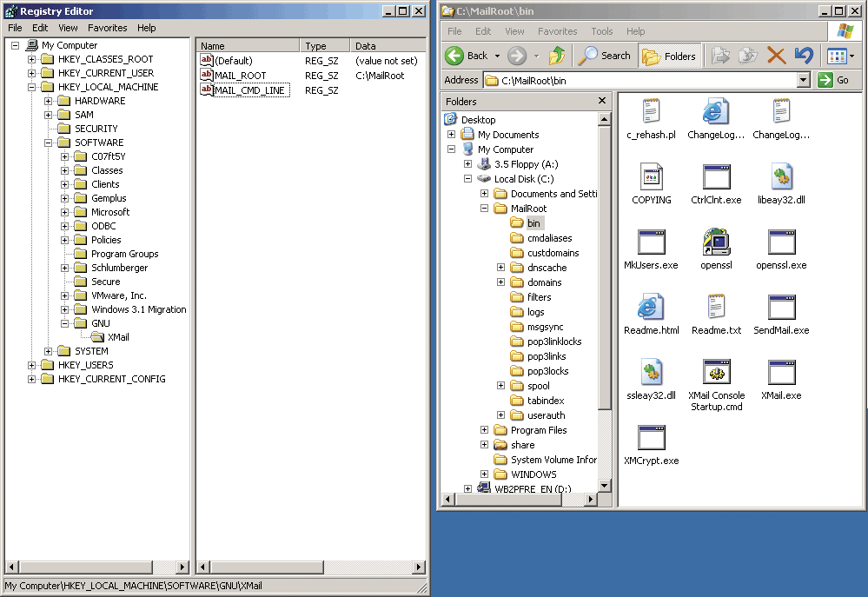
Task: Click the Type column header
Action: click(x=325, y=46)
